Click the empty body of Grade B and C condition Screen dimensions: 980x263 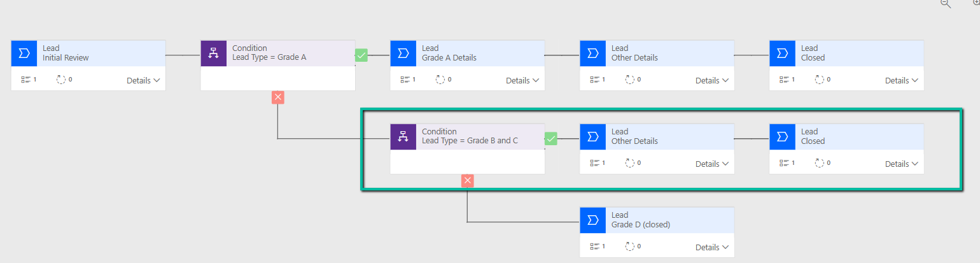[467, 162]
